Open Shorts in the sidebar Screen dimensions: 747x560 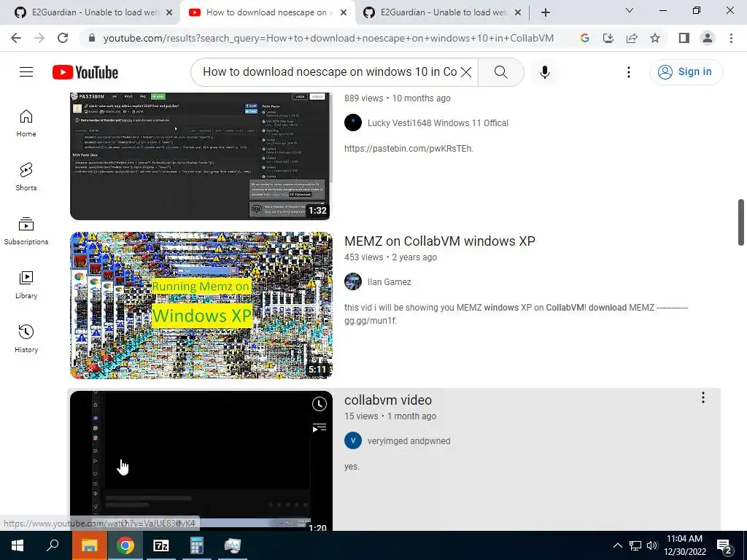[x=26, y=177]
